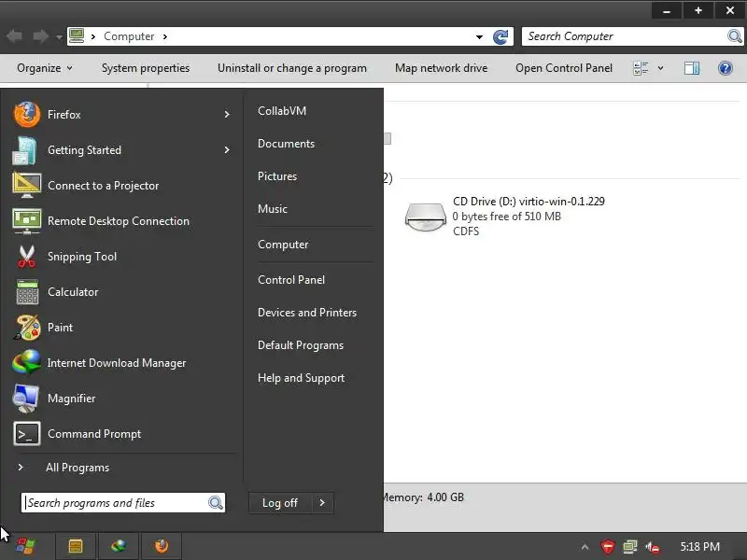
Task: Open the Calculator icon
Action: tap(27, 292)
